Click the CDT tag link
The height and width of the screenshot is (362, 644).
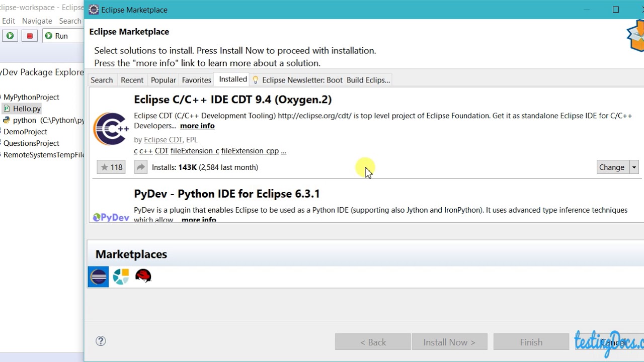pyautogui.click(x=162, y=151)
